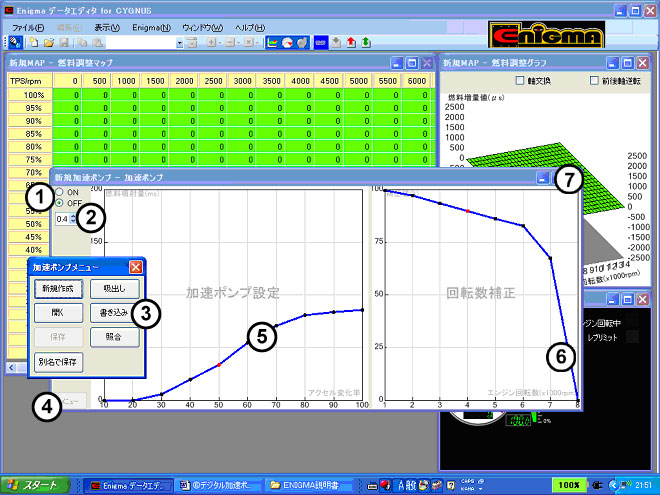Click the green up-down arrow verify icon
Viewport: 660px width, 495px height.
click(366, 43)
